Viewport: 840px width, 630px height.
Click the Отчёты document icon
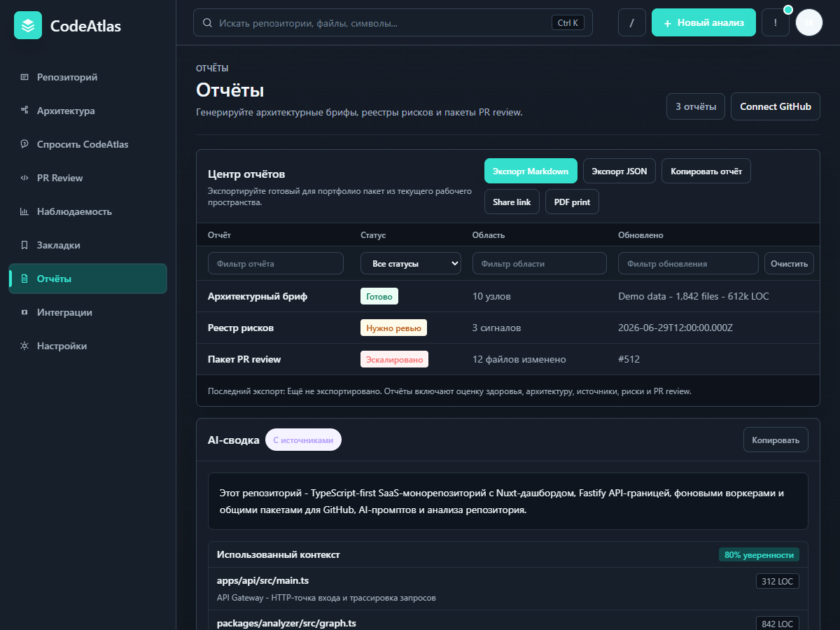[24, 279]
